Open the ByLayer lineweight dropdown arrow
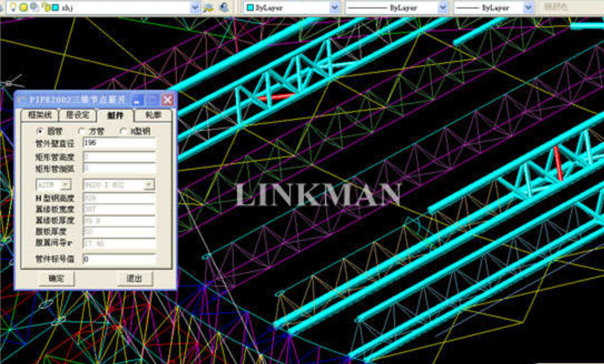The width and height of the screenshot is (604, 364). (528, 7)
